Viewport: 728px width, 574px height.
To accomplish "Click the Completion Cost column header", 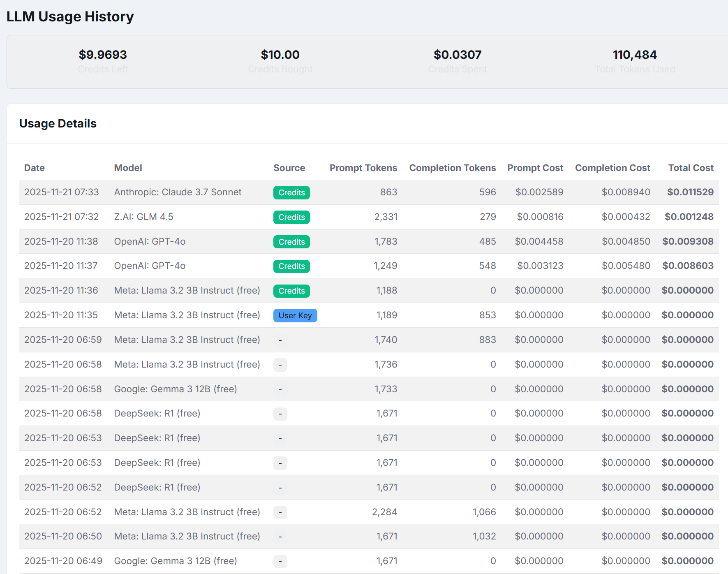I will pos(612,168).
